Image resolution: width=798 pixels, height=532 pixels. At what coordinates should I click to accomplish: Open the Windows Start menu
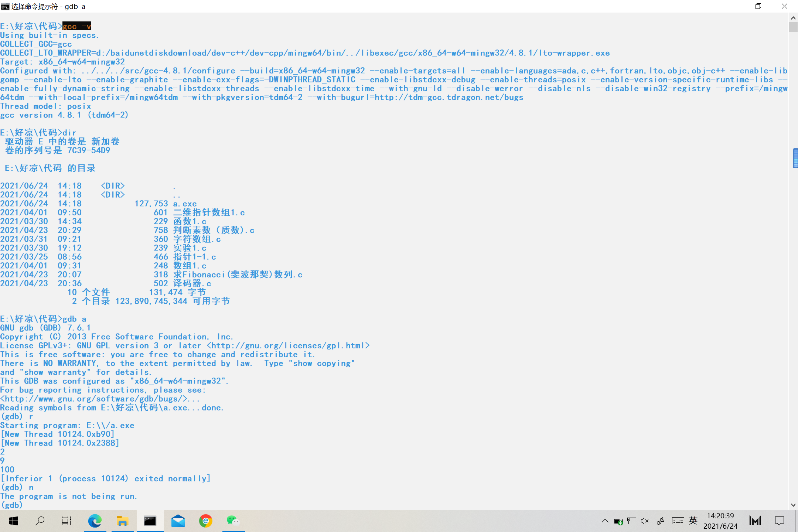pos(13,521)
